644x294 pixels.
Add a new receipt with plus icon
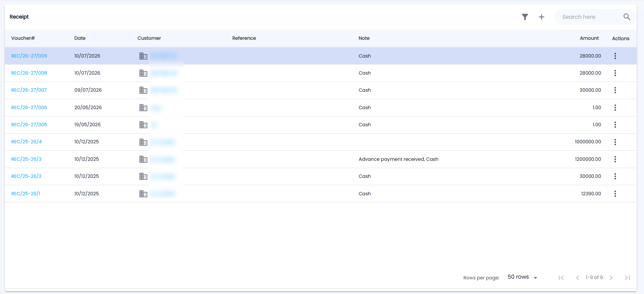[542, 17]
